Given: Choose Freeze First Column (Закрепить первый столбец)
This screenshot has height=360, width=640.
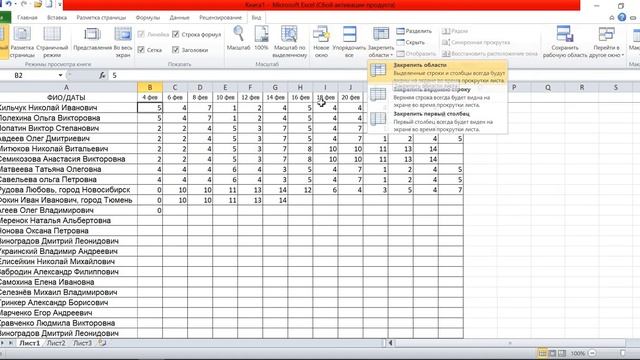Looking at the screenshot, I should [437, 121].
